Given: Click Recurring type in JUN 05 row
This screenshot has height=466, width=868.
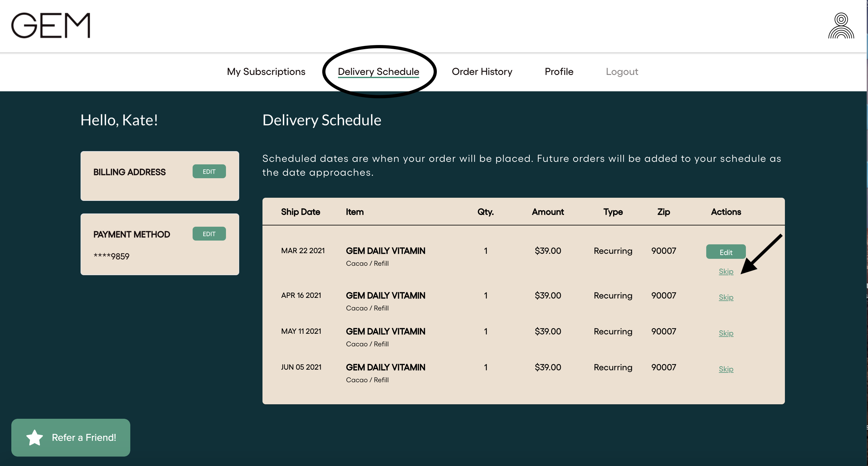Looking at the screenshot, I should coord(613,367).
